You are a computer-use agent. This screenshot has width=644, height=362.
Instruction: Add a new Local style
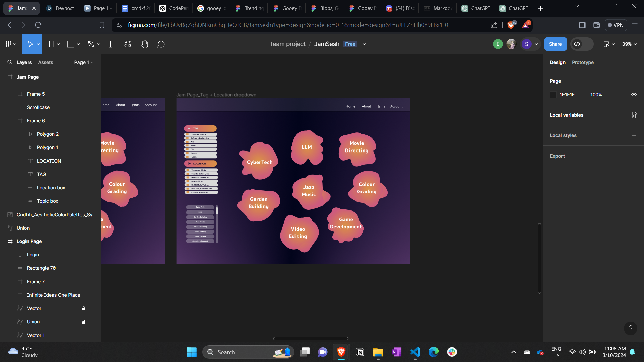(634, 135)
